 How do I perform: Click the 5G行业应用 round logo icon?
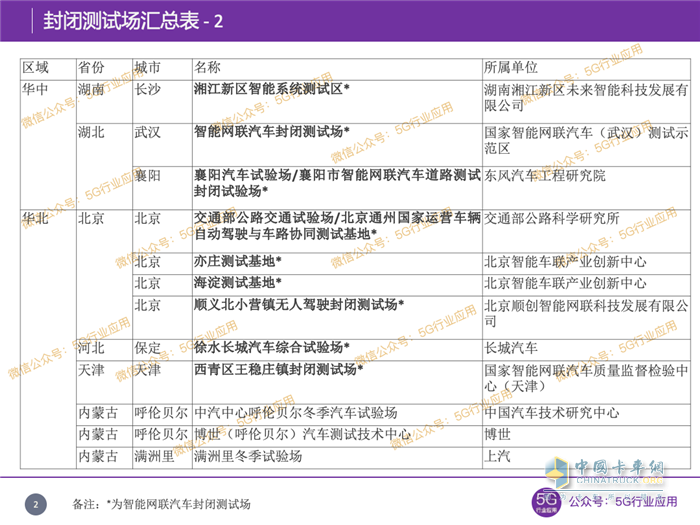tap(546, 502)
